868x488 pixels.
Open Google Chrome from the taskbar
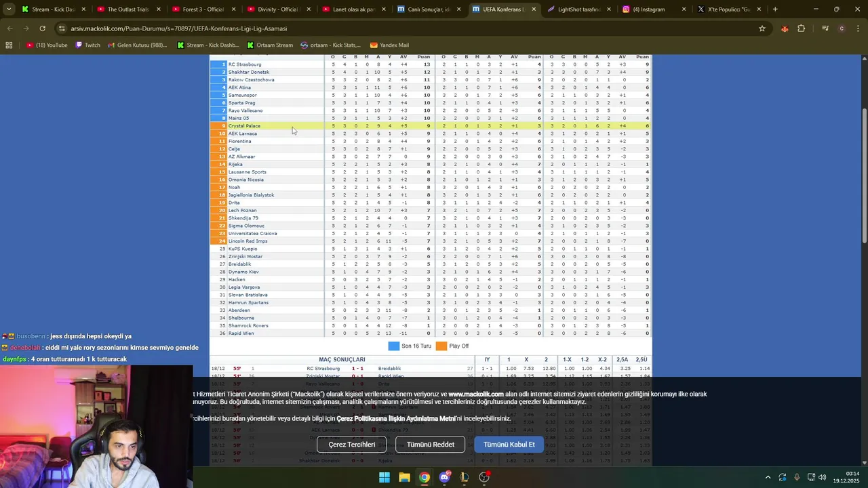point(425,477)
